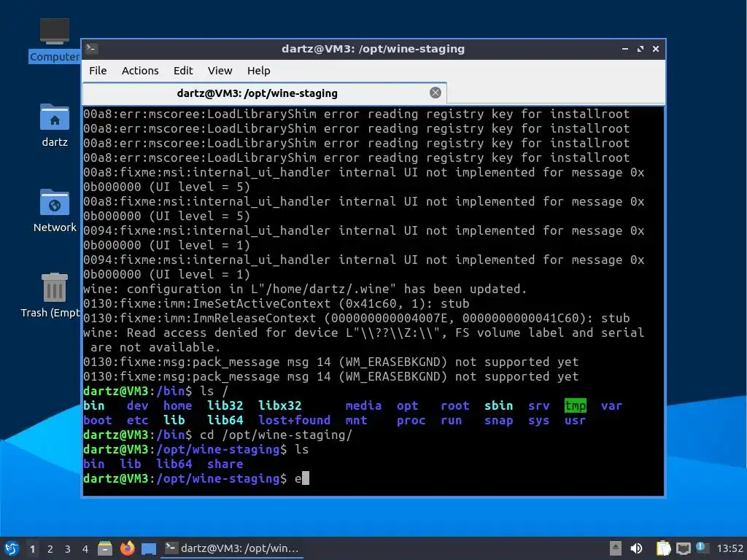Click the 'proc' directory in ls output
747x560 pixels.
411,421
